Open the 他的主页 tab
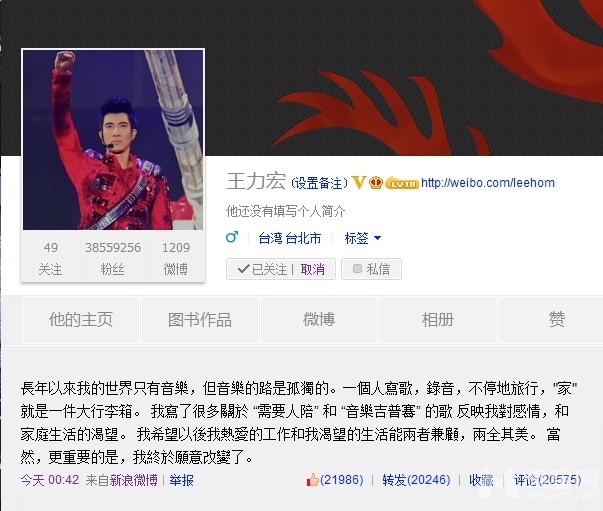 coord(81,320)
